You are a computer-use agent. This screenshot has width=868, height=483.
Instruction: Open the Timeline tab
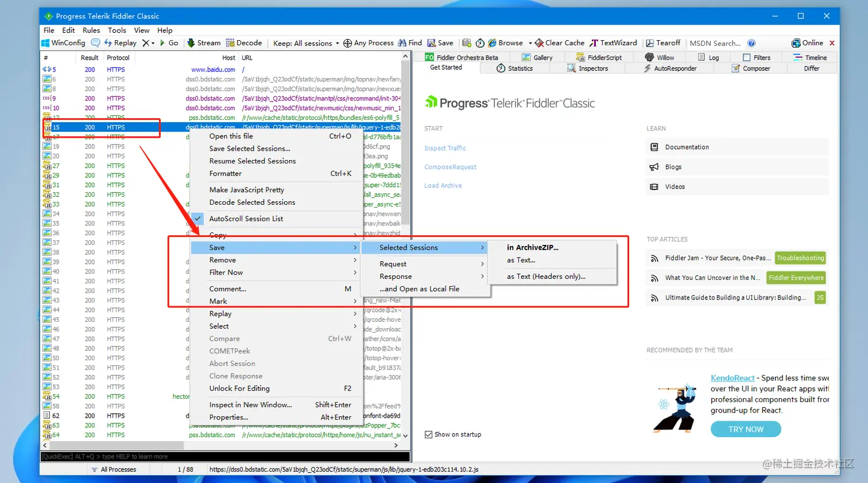[x=810, y=57]
